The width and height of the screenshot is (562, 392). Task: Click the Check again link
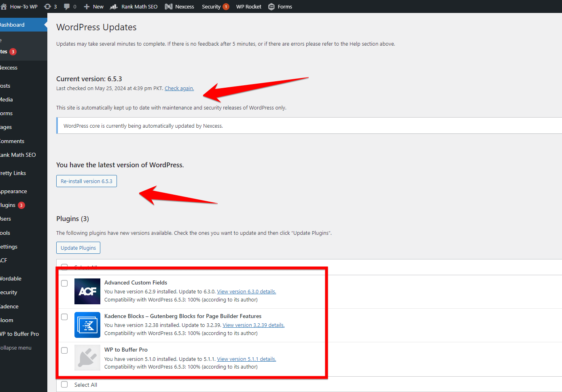click(x=179, y=89)
